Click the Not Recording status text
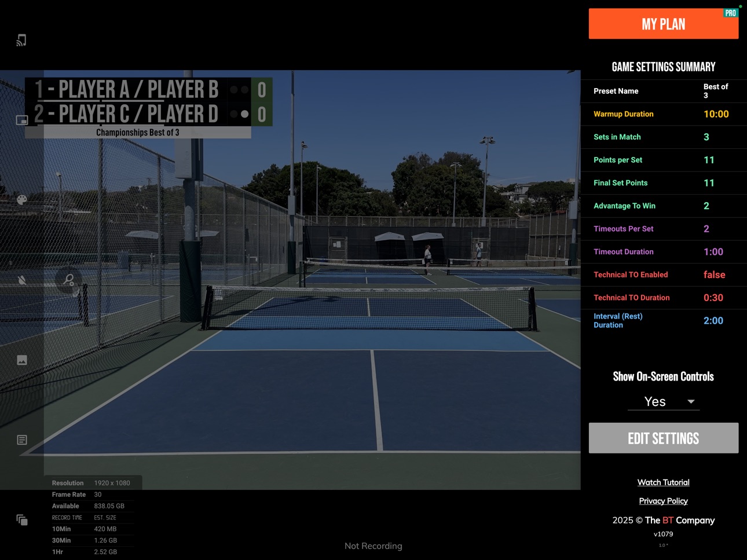The height and width of the screenshot is (560, 747). point(373,546)
